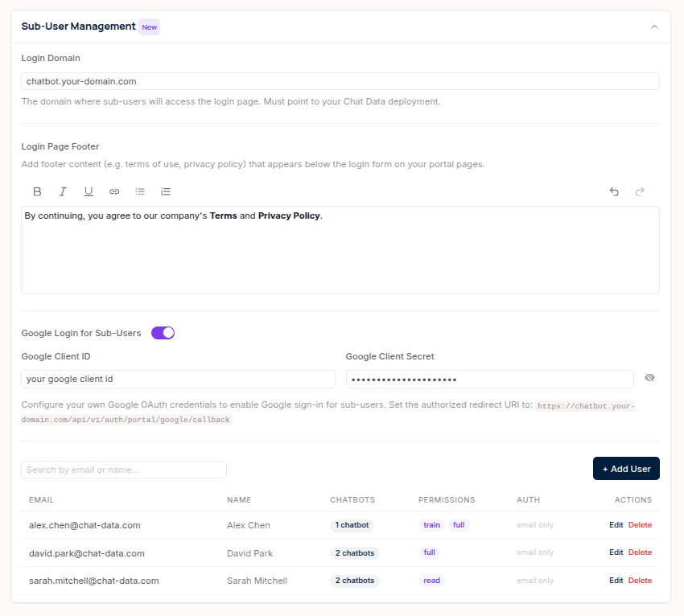Viewport: 684px width, 616px height.
Task: Undo the last footer edit
Action: click(x=614, y=191)
